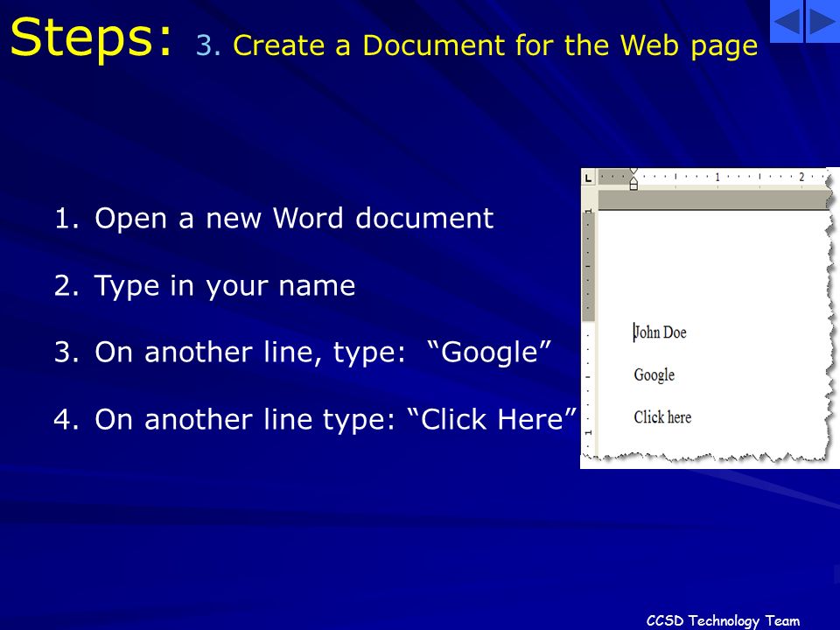Image resolution: width=840 pixels, height=630 pixels.
Task: Click the 'John Doe' line in the document
Action: coord(660,332)
